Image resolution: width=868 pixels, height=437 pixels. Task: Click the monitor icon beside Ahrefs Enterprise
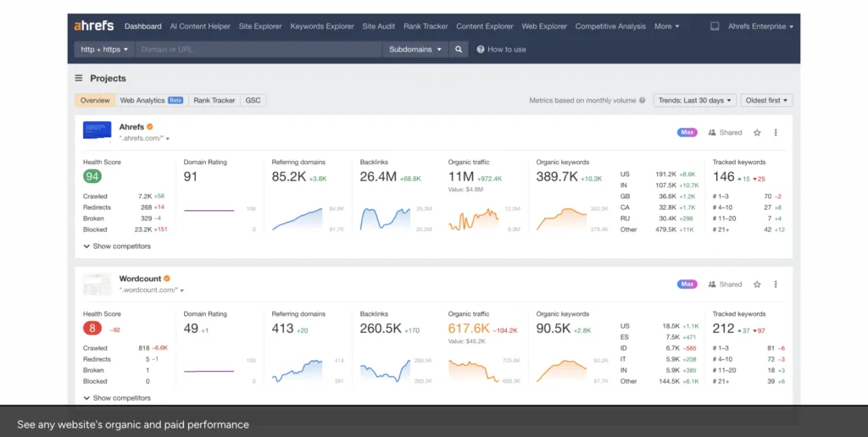point(715,26)
